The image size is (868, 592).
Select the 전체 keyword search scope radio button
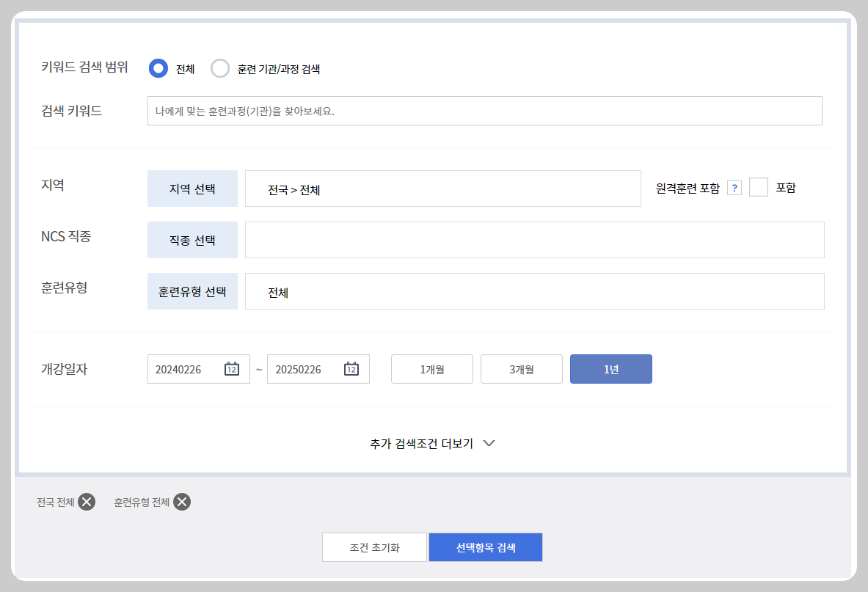pos(157,68)
